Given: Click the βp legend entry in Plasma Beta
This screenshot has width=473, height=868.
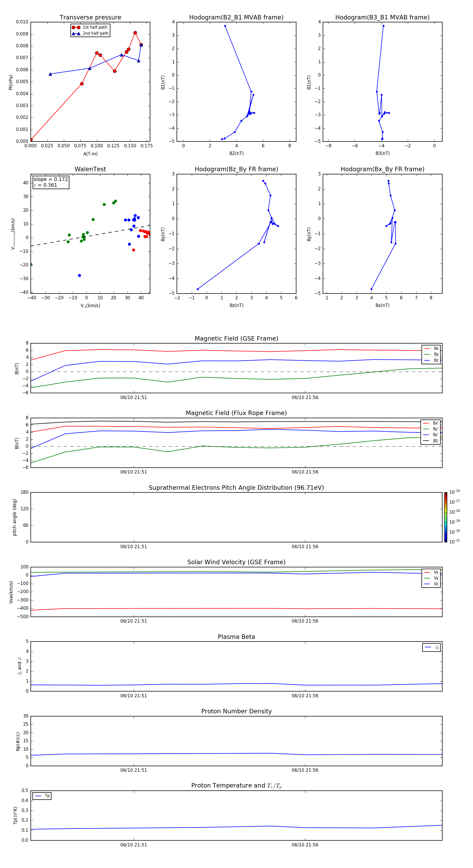Looking at the screenshot, I should 431,647.
